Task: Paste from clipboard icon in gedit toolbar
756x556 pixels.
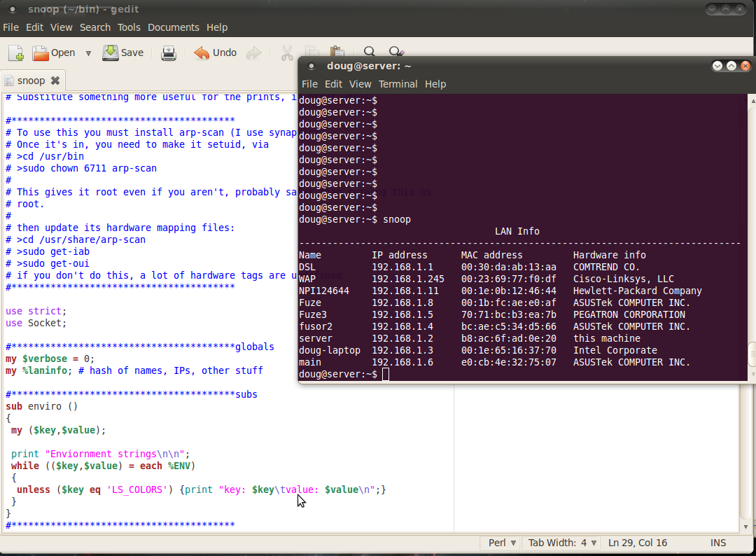Action: pos(337,50)
